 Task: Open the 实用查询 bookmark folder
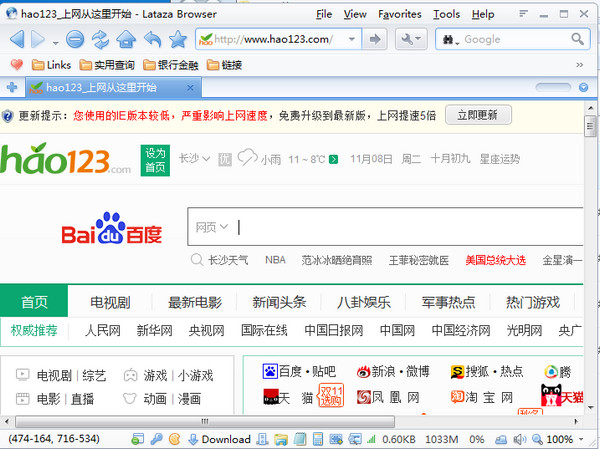tap(107, 65)
